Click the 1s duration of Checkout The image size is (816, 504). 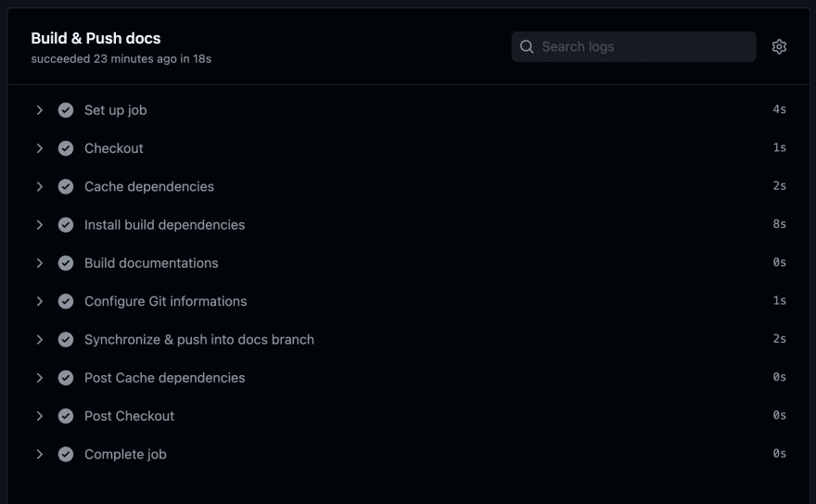pyautogui.click(x=779, y=147)
